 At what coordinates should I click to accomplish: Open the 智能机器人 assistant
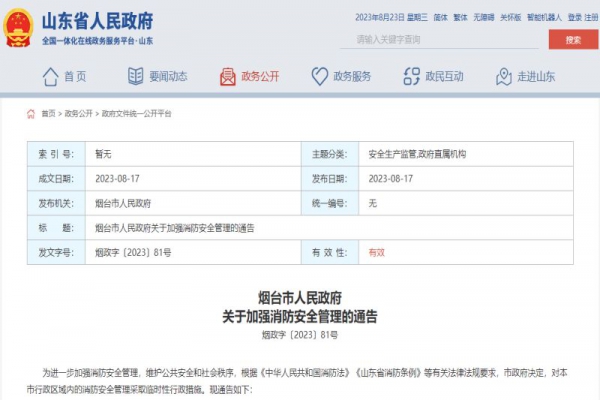click(544, 17)
